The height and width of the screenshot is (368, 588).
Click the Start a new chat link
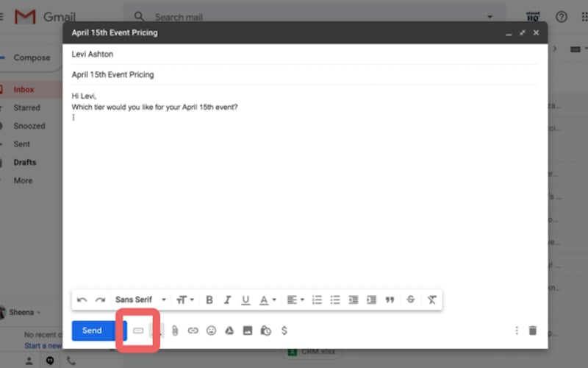pos(43,345)
